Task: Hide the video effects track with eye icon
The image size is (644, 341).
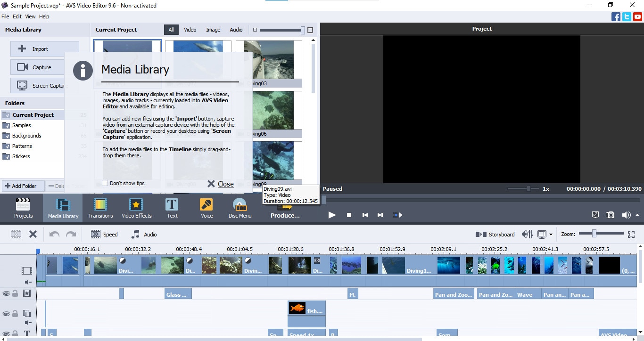Action: pos(6,293)
